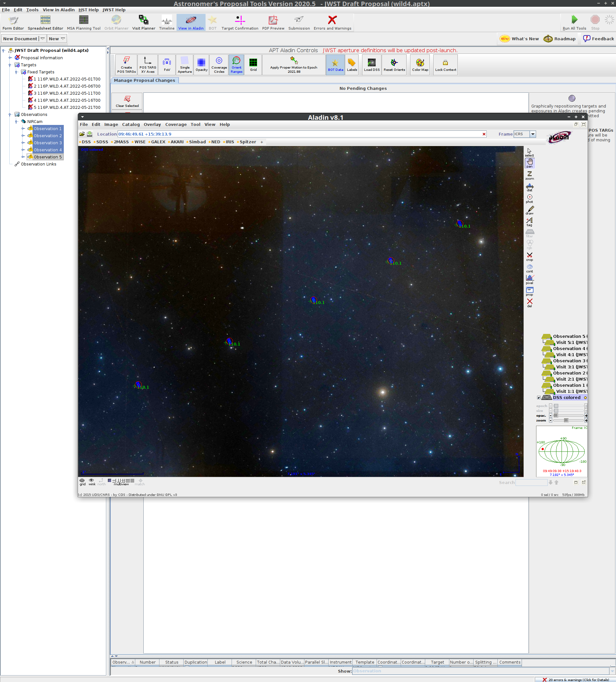616x682 pixels.
Task: Click the Aladin del tool
Action: point(529,303)
